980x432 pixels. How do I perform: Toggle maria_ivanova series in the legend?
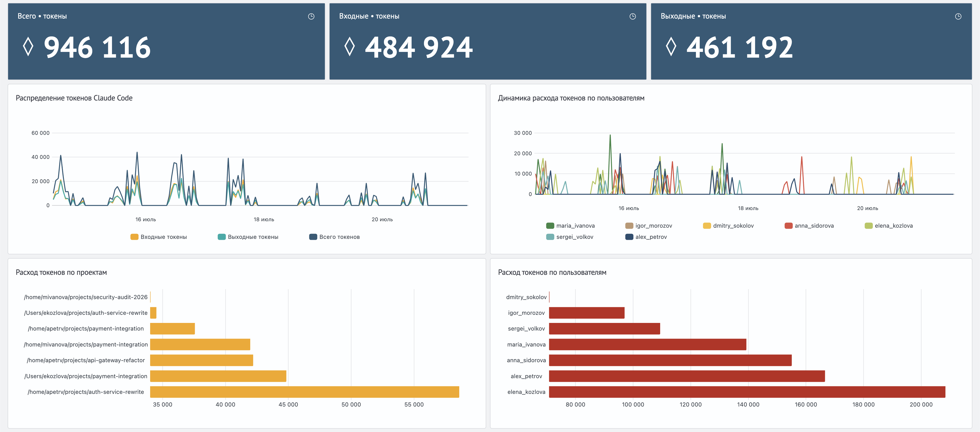[x=570, y=226]
